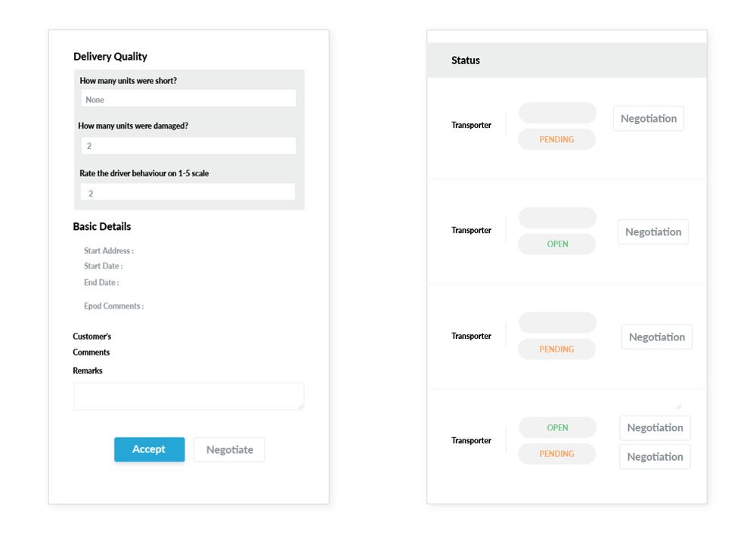Select the driver behaviour rating field
756x534 pixels.
tap(188, 193)
